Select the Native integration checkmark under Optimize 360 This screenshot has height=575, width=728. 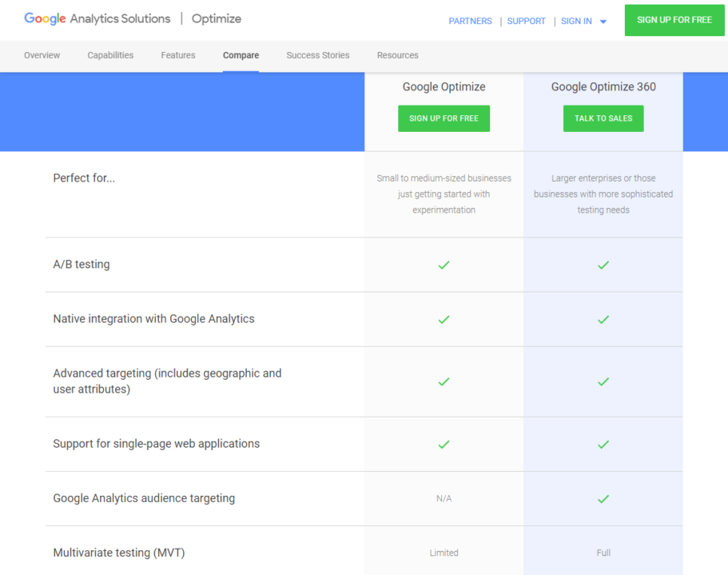pyautogui.click(x=603, y=319)
